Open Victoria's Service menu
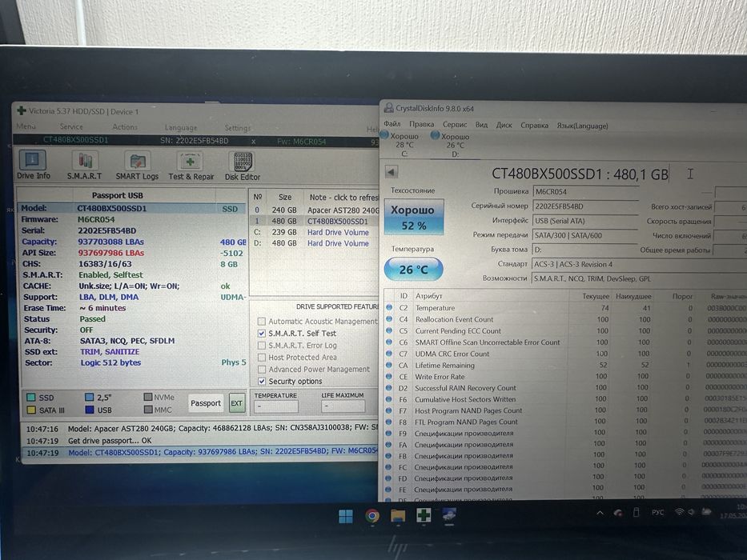 (x=71, y=126)
